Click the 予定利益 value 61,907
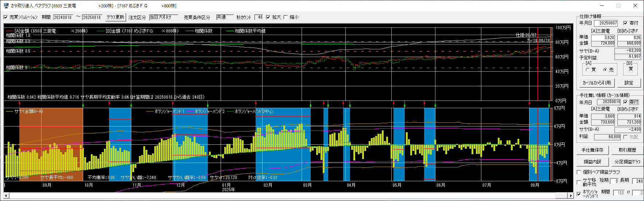 click(x=628, y=57)
